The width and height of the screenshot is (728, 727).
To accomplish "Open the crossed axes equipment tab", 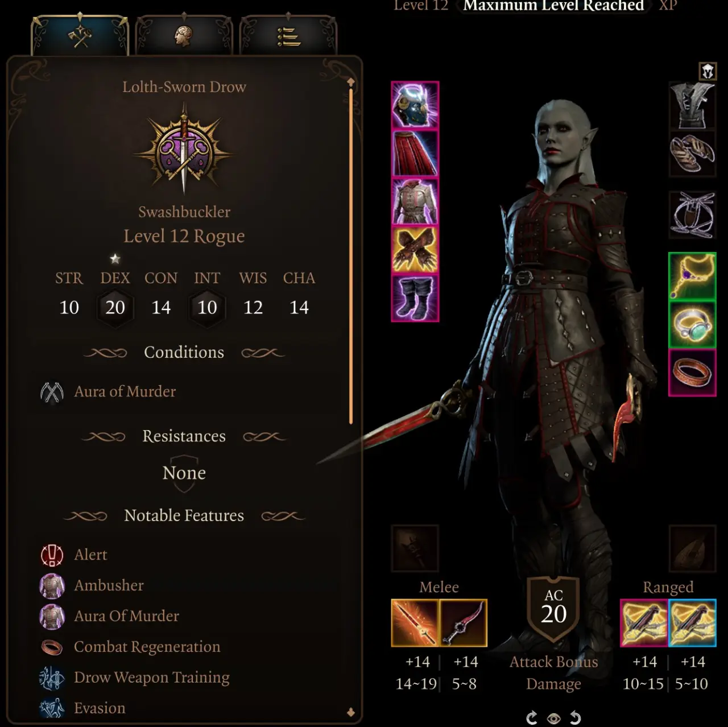I will [x=80, y=36].
